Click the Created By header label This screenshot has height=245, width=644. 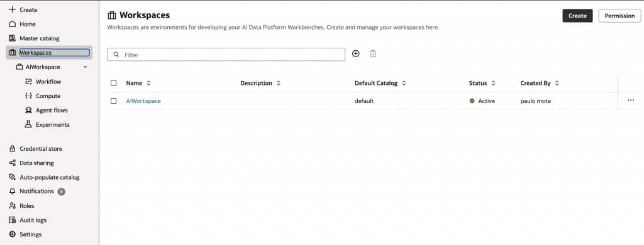(x=536, y=83)
